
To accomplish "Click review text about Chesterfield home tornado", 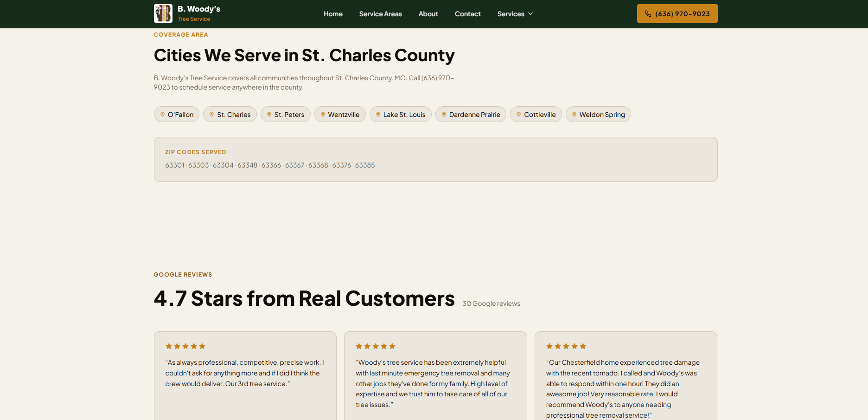I will [x=623, y=389].
